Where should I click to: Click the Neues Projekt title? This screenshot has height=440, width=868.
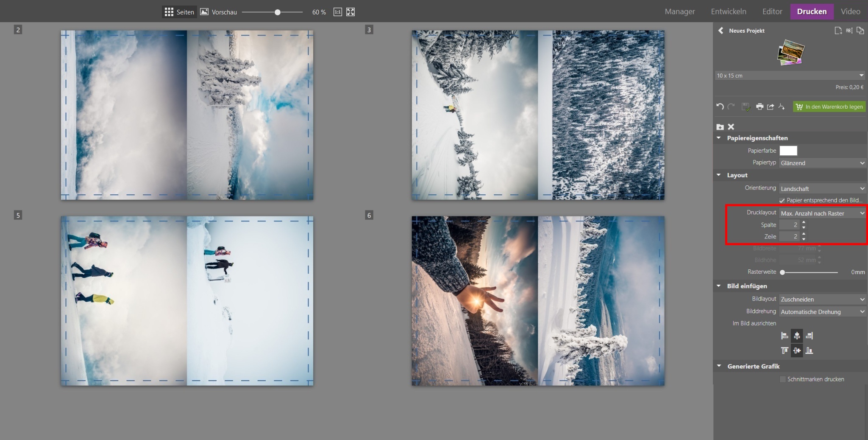click(x=747, y=31)
